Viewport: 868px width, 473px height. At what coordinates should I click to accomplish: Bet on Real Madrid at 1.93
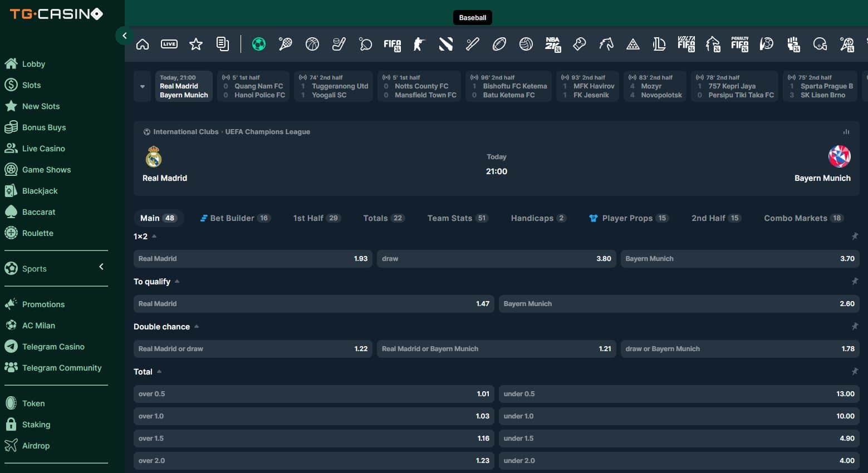253,259
